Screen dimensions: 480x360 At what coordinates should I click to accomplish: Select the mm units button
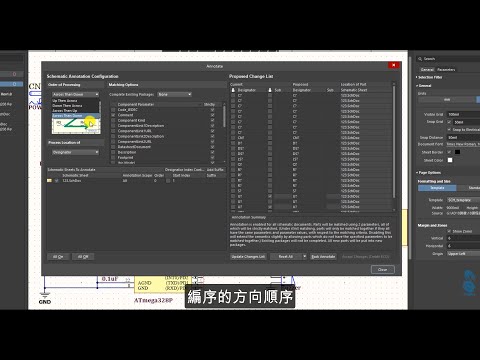pos(447,100)
